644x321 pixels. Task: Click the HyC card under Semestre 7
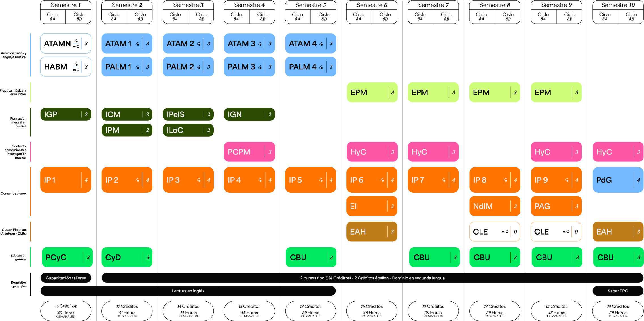(433, 152)
